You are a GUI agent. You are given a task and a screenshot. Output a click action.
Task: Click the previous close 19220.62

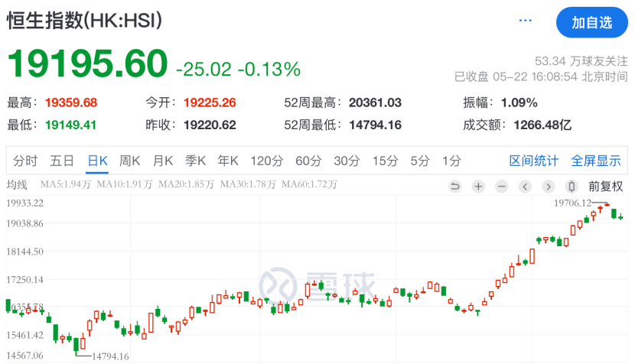[210, 125]
